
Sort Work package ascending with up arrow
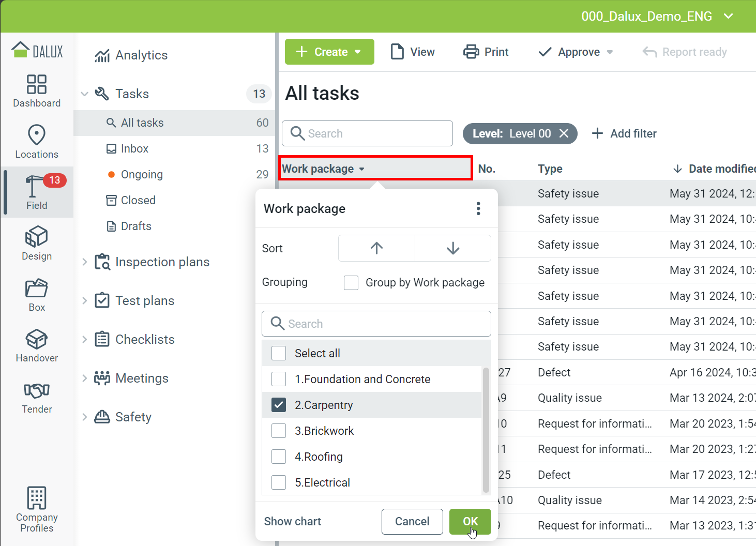(376, 249)
